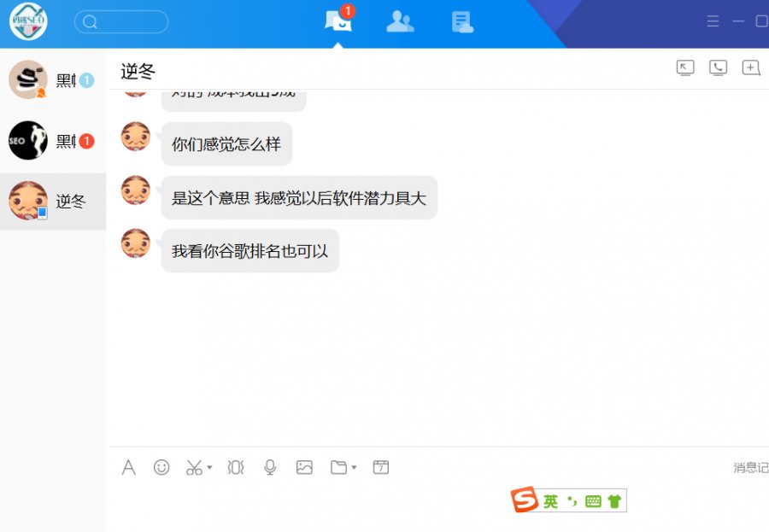Open the calendar schedule icon
Viewport: 769px width, 532px height.
click(381, 467)
